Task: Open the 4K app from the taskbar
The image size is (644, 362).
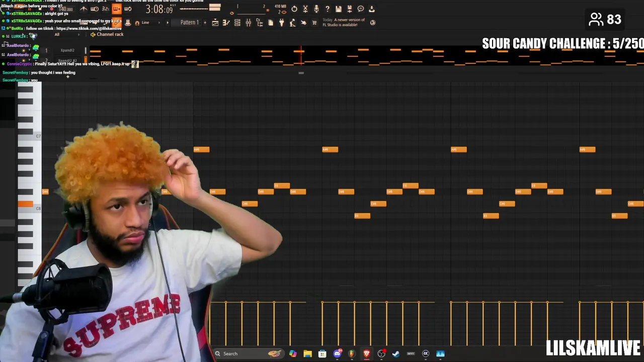Action: point(426,353)
